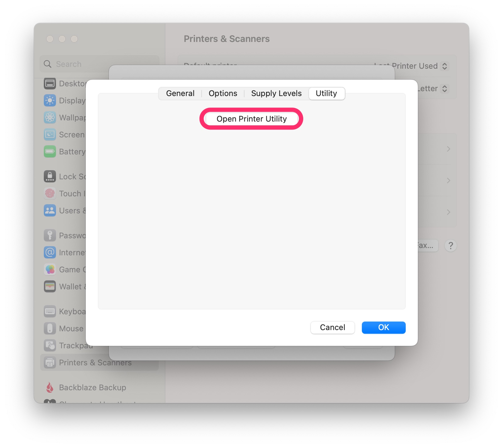Screen dimensions: 503x448
Task: Click the Passwords key icon
Action: coord(50,235)
